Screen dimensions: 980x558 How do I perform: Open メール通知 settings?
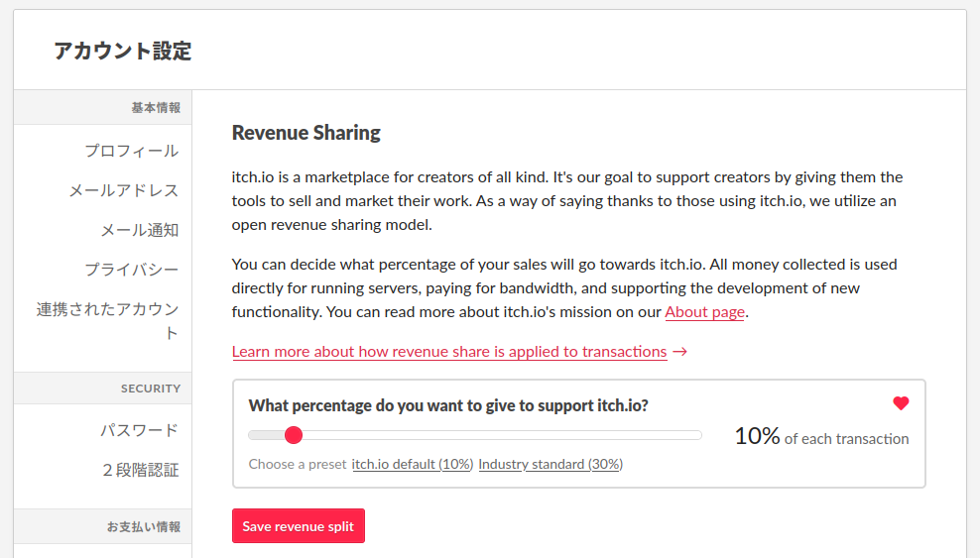point(140,230)
